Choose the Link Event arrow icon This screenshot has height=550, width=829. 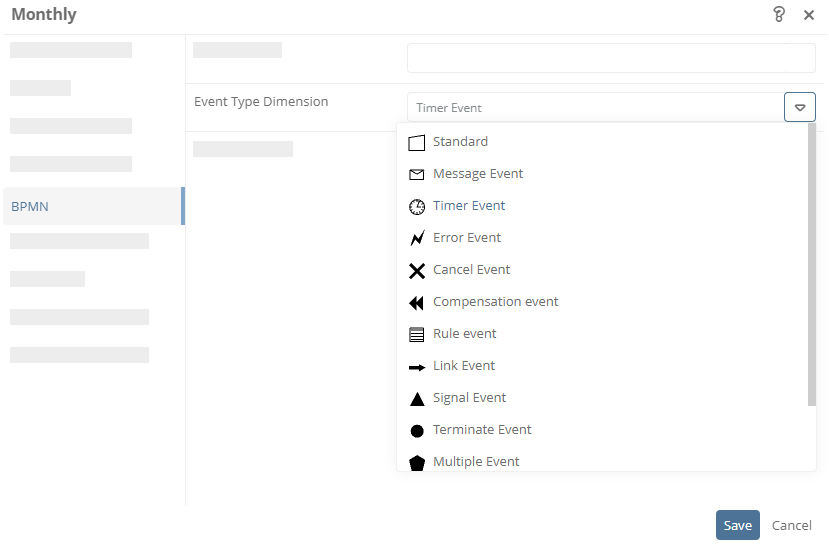tap(417, 367)
